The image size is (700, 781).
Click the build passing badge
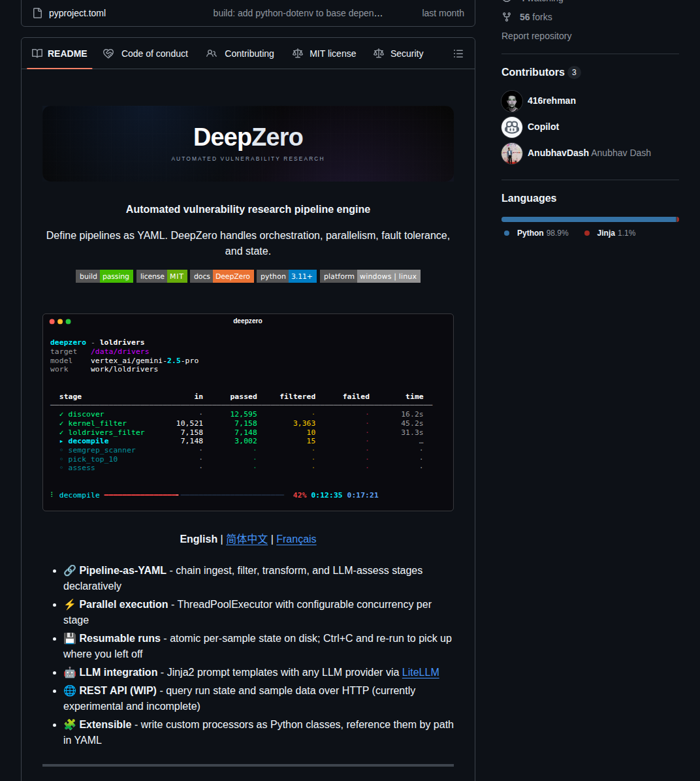click(104, 276)
